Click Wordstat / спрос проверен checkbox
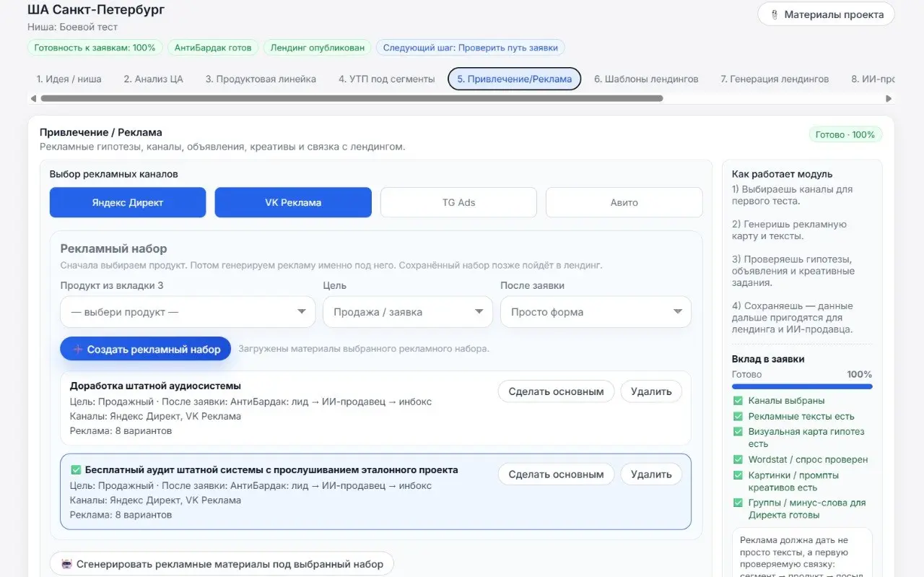 tap(738, 460)
